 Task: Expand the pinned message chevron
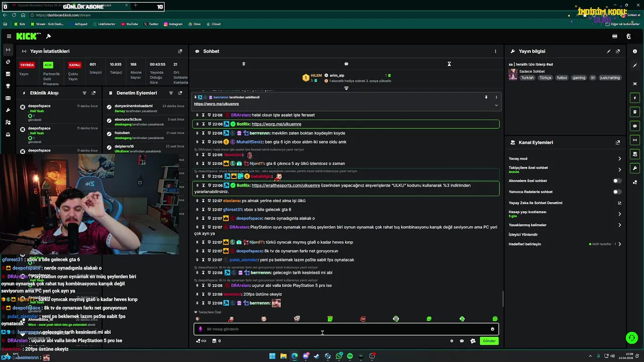pyautogui.click(x=496, y=105)
